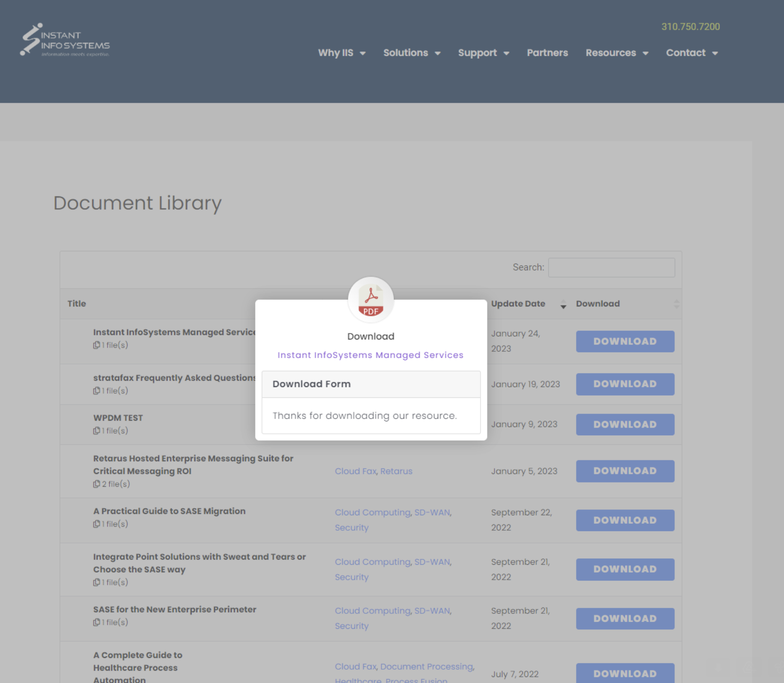Screen dimensions: 784x683
Task: Click the PDF icon in the download popup
Action: click(x=371, y=300)
